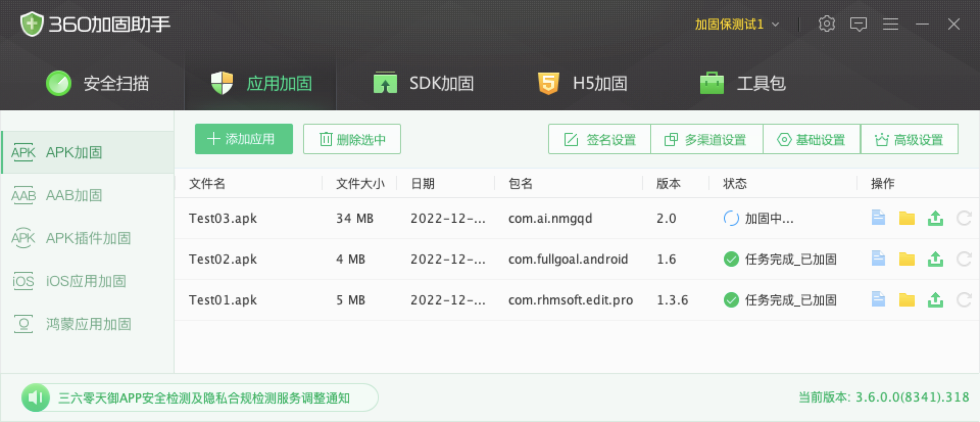This screenshot has width=980, height=422.
Task: Click the upload icon for Test03.apk
Action: click(935, 218)
